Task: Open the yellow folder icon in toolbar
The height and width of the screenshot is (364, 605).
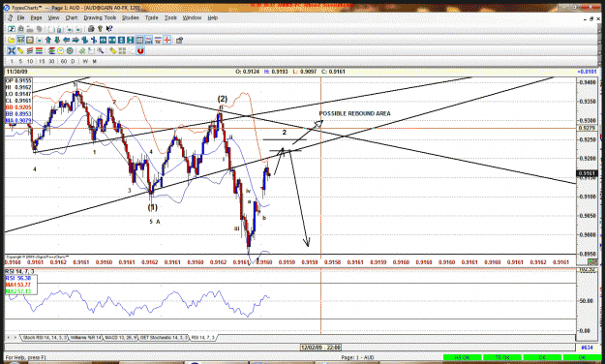Action: pos(12,40)
